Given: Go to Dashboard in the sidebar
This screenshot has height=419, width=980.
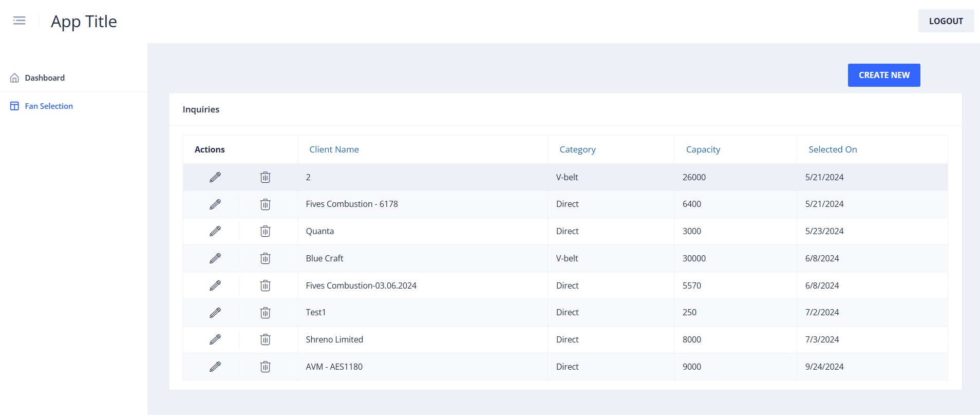Looking at the screenshot, I should click(45, 78).
